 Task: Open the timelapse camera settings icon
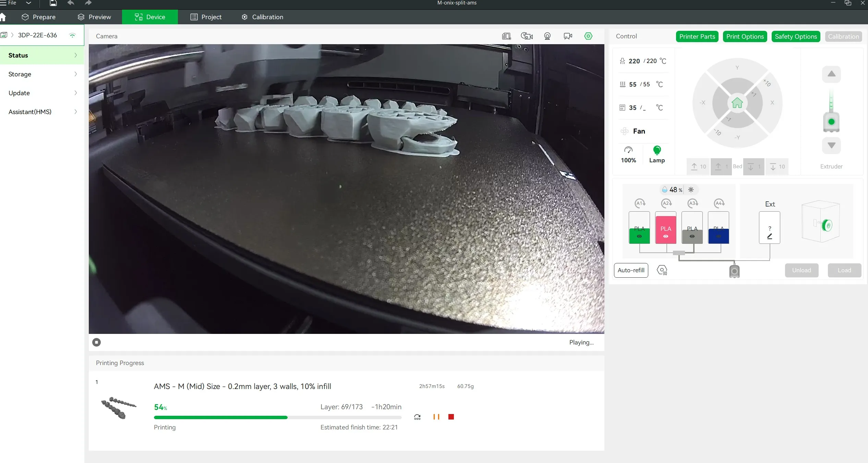point(527,36)
